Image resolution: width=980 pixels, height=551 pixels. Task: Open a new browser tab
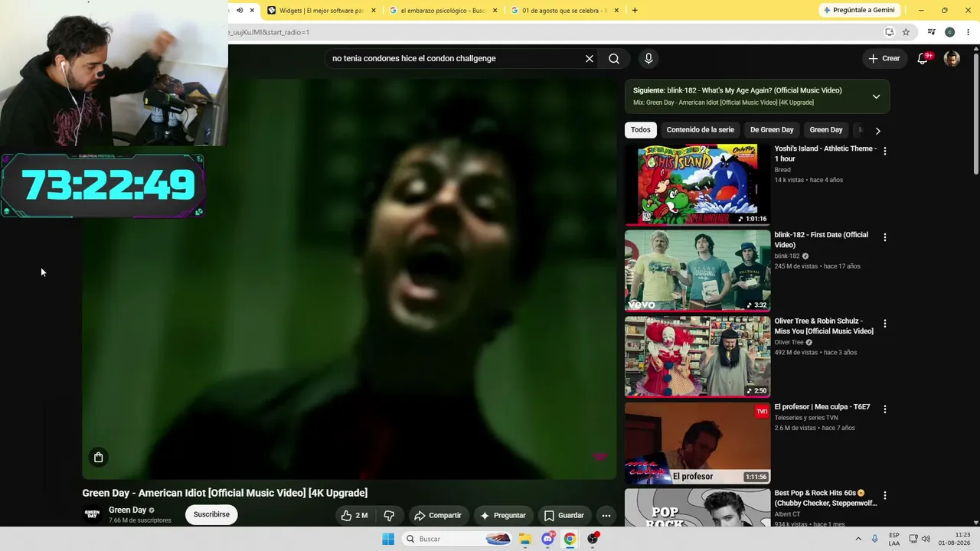tap(635, 11)
